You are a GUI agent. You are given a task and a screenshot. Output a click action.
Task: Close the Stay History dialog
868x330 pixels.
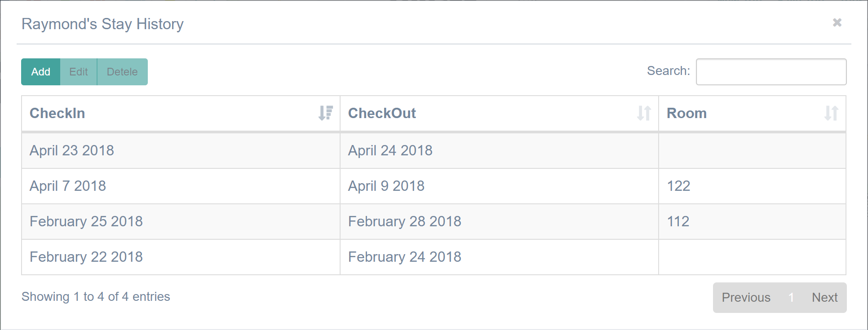coord(837,22)
